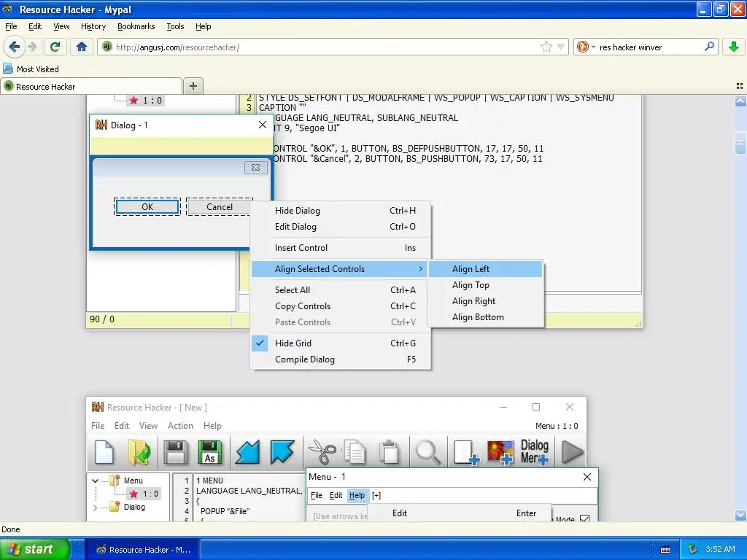Reload the page with the refresh icon
Screen dimensions: 747x560
point(55,47)
